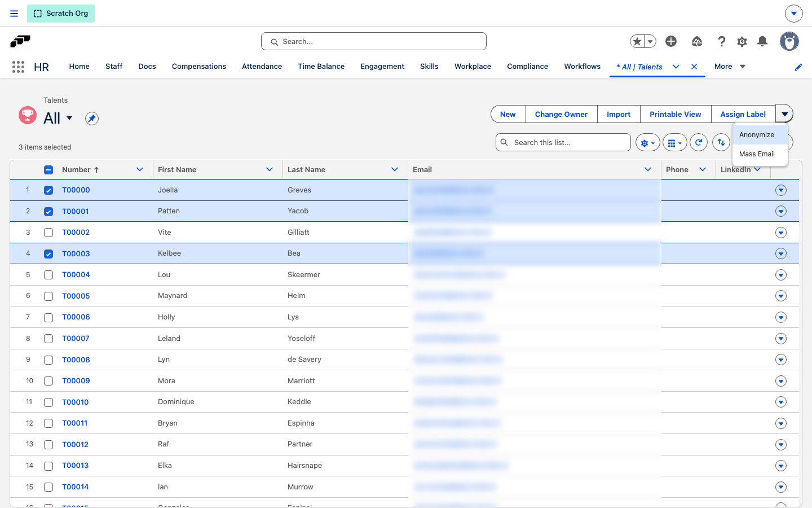The image size is (812, 508).
Task: Click the Change Owner button
Action: coord(561,114)
